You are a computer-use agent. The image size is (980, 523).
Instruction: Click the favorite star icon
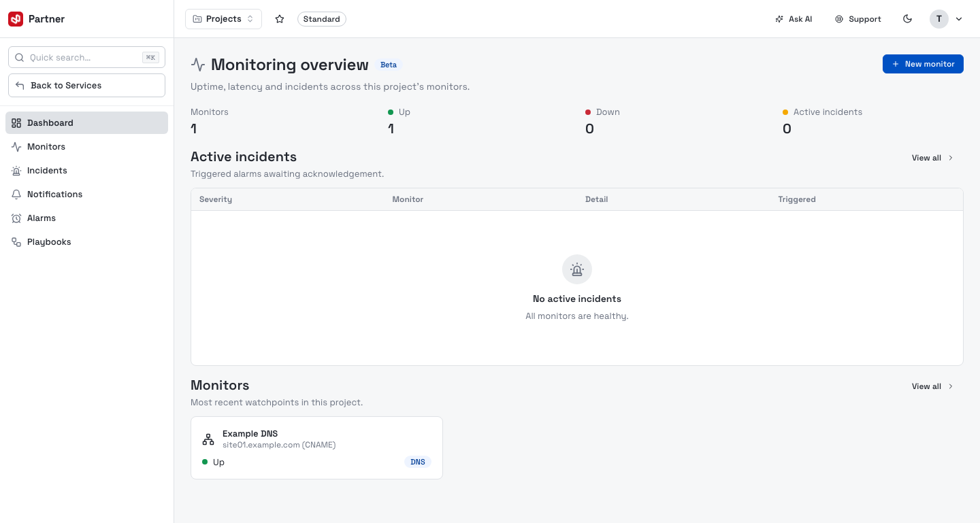click(280, 19)
